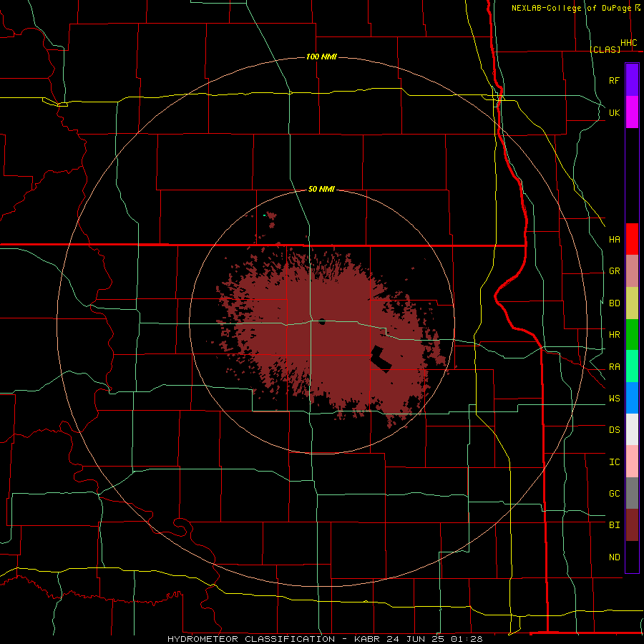This screenshot has height=644, width=644.
Task: Click the DS white legend color swatch
Action: pos(632,429)
